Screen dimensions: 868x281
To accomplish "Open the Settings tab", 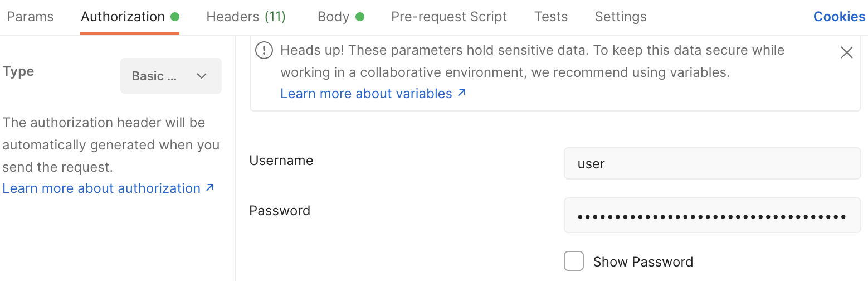I will point(621,17).
